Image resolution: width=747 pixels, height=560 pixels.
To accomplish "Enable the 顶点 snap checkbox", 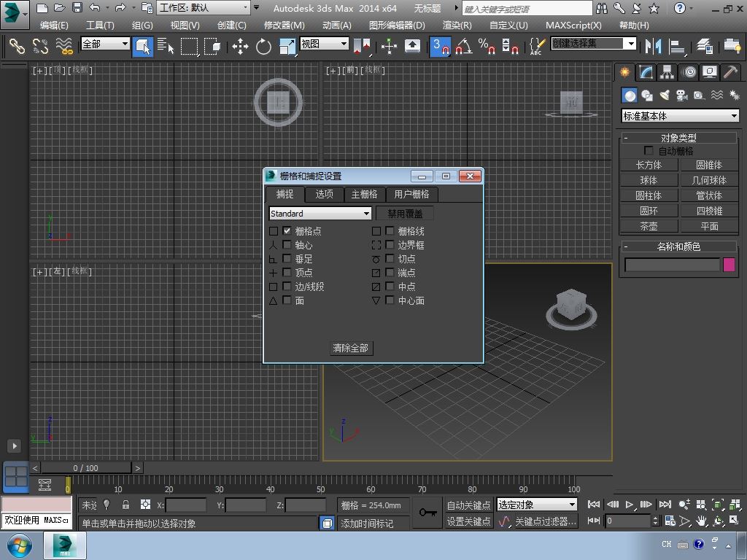I will click(287, 273).
